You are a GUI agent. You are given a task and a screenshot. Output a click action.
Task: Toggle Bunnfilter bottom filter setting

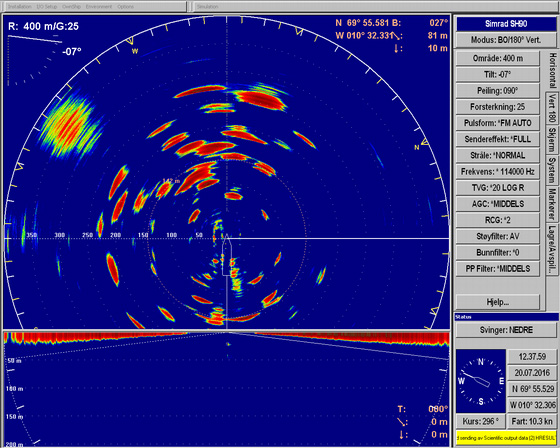[498, 253]
